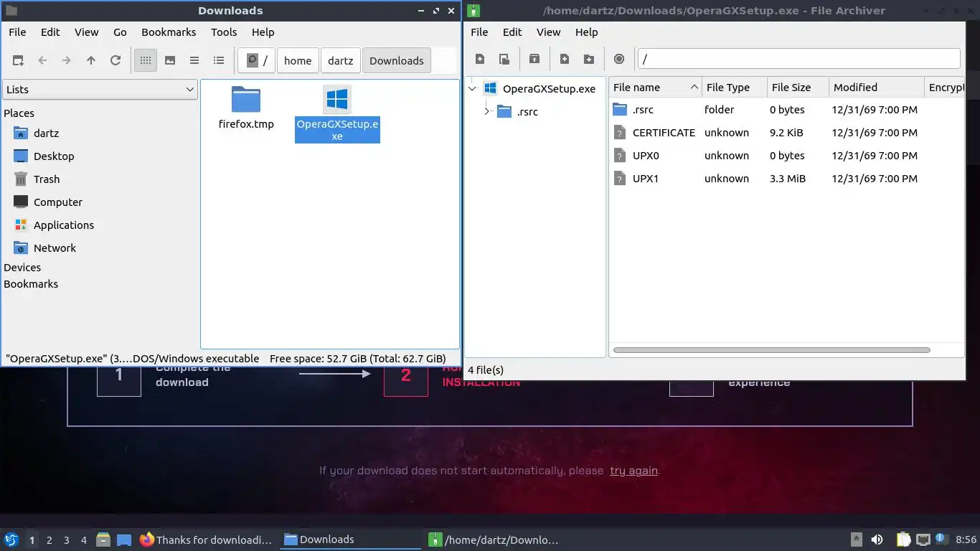Screen dimensions: 980x551
Task: Switch to icon view mode
Action: [x=146, y=60]
